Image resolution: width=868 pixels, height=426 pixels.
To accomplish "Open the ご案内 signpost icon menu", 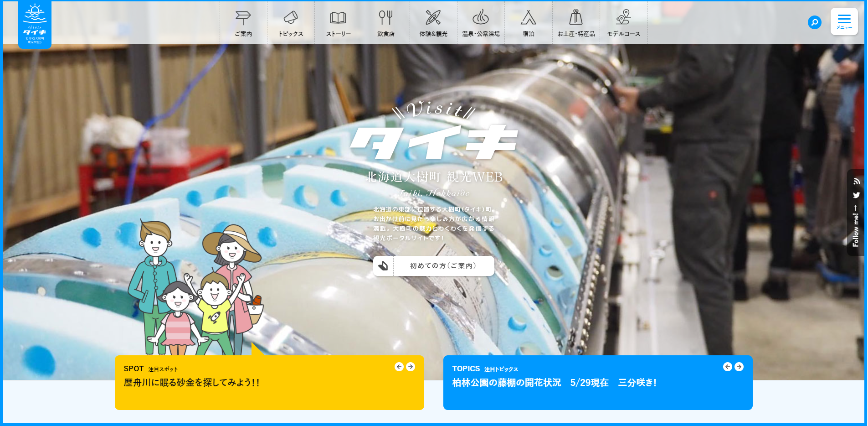I will click(x=243, y=23).
